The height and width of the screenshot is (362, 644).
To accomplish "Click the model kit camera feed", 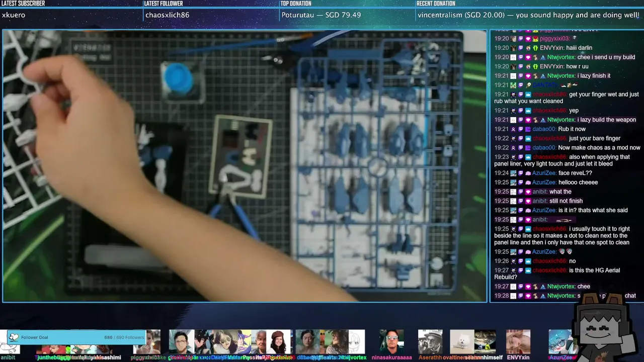I will pos(245,166).
